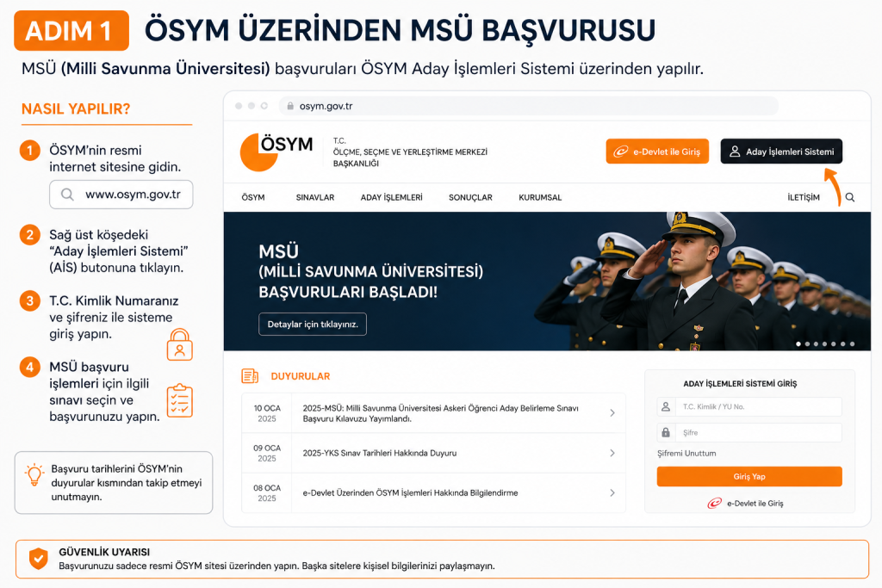The image size is (882, 588).
Task: Open the 2025-YKS Sınav Tarihleri Hakkında Duyuru
Action: tap(380, 453)
